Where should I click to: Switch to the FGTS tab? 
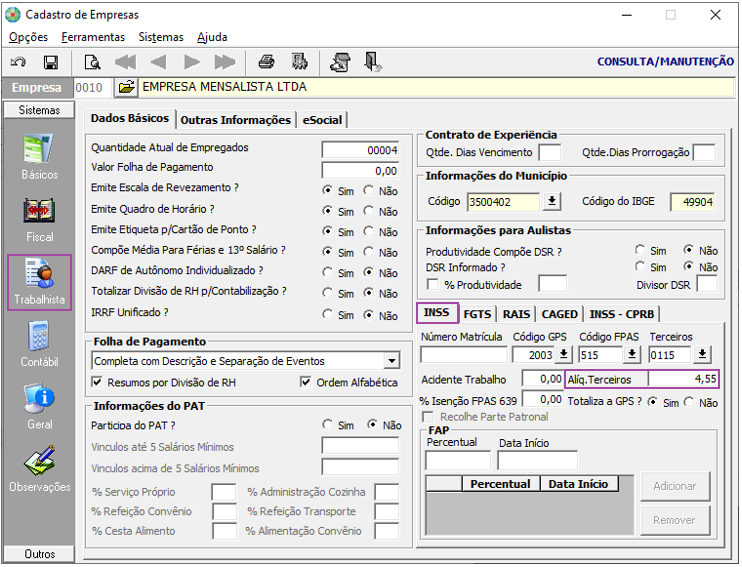coord(477,314)
